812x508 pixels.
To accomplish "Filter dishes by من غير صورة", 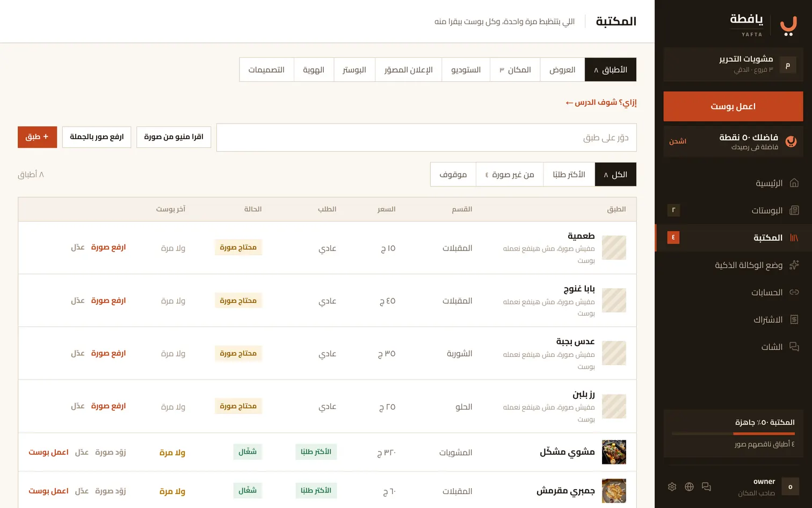I will coord(510,175).
